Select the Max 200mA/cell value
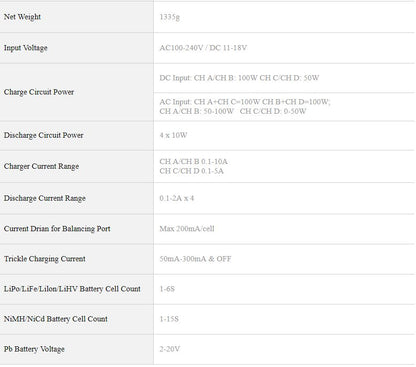Image resolution: width=416 pixels, height=367 pixels. (x=187, y=229)
